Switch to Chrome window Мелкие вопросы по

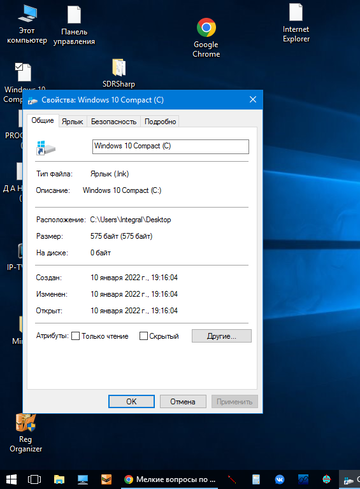point(170,479)
